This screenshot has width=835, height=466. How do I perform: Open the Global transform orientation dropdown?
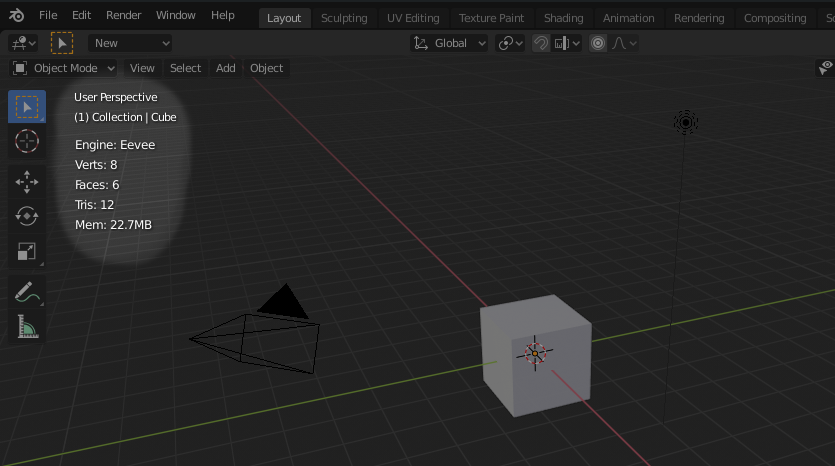449,43
